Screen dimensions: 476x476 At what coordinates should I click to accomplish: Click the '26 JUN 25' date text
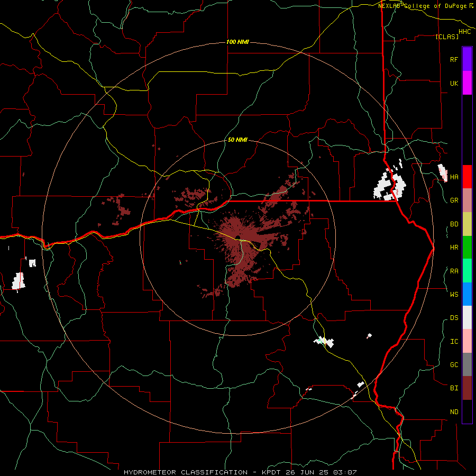point(306,472)
